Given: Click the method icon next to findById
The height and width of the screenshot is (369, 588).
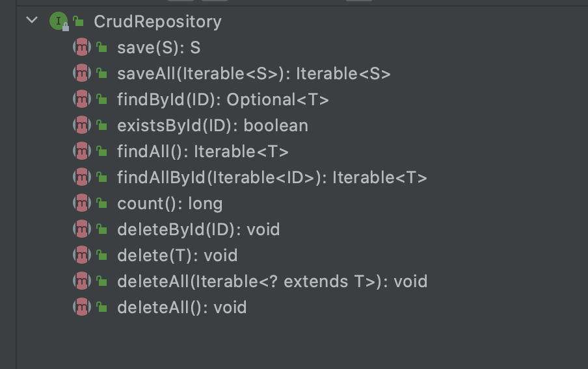Looking at the screenshot, I should coord(82,99).
